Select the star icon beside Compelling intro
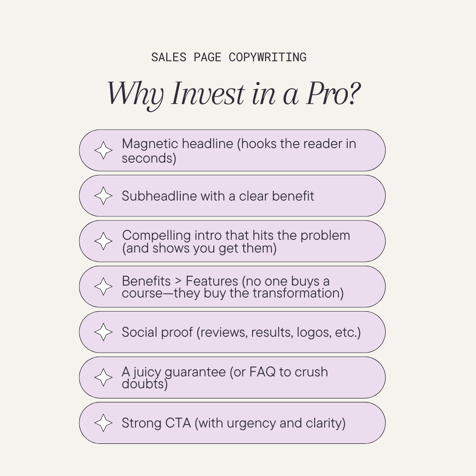The image size is (476, 476). pos(103,241)
